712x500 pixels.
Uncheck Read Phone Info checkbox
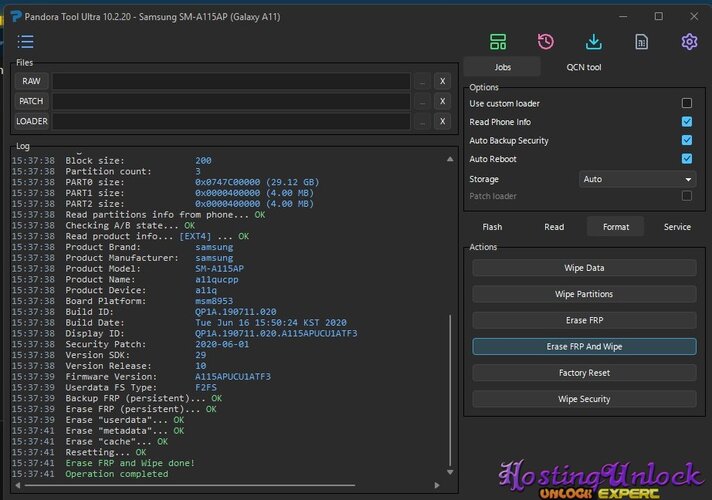click(x=687, y=122)
